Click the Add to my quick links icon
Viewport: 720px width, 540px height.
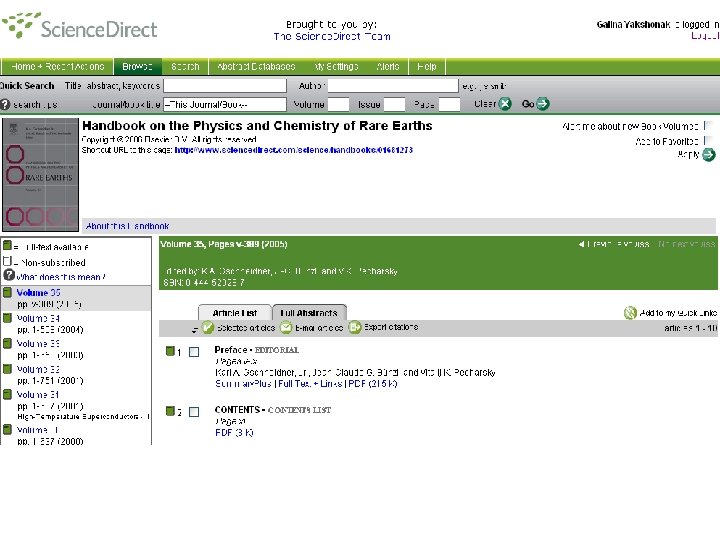point(630,313)
